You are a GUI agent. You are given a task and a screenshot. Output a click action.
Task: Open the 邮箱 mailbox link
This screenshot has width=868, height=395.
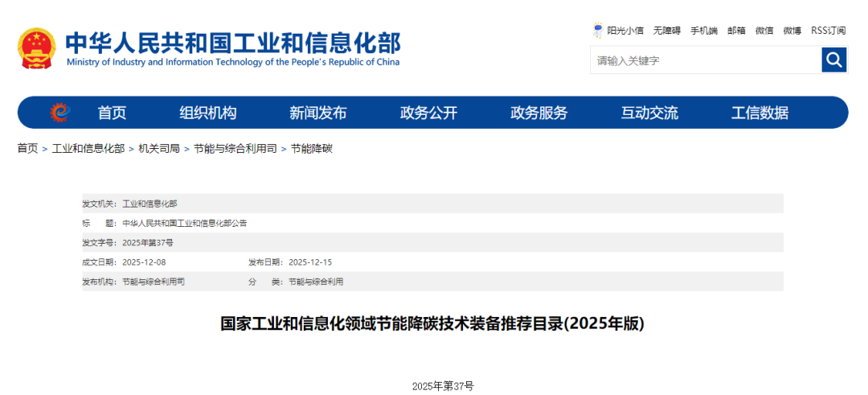(x=736, y=31)
